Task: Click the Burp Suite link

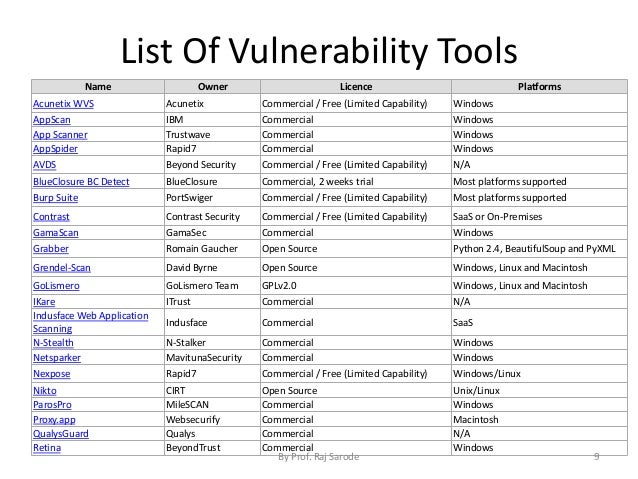Action: pyautogui.click(x=56, y=198)
